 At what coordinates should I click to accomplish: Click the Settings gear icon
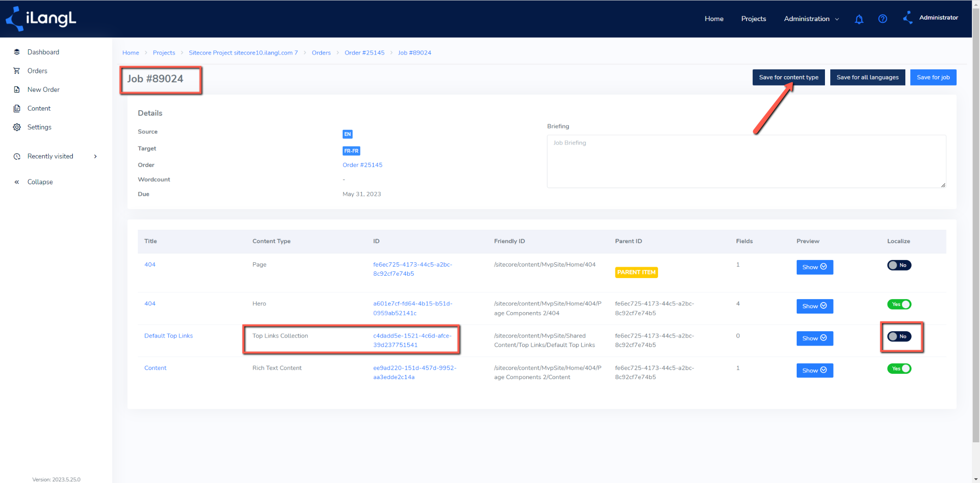click(x=17, y=127)
